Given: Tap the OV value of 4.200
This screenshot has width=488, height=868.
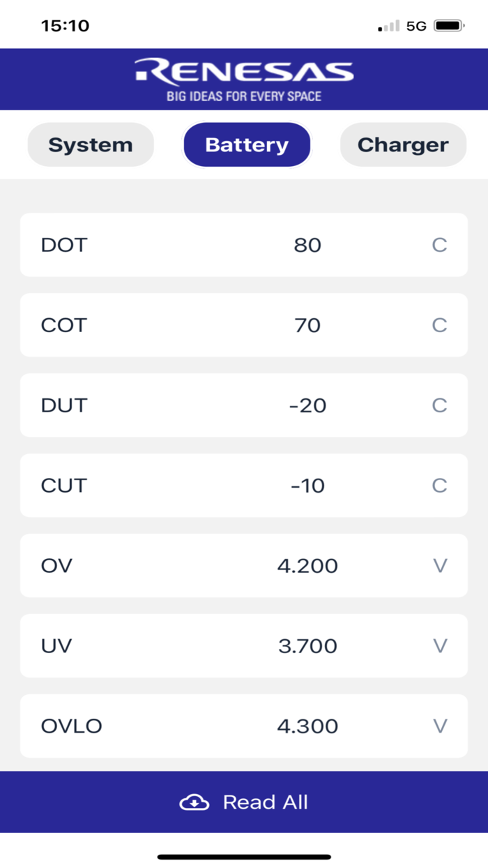Looking at the screenshot, I should [x=307, y=566].
